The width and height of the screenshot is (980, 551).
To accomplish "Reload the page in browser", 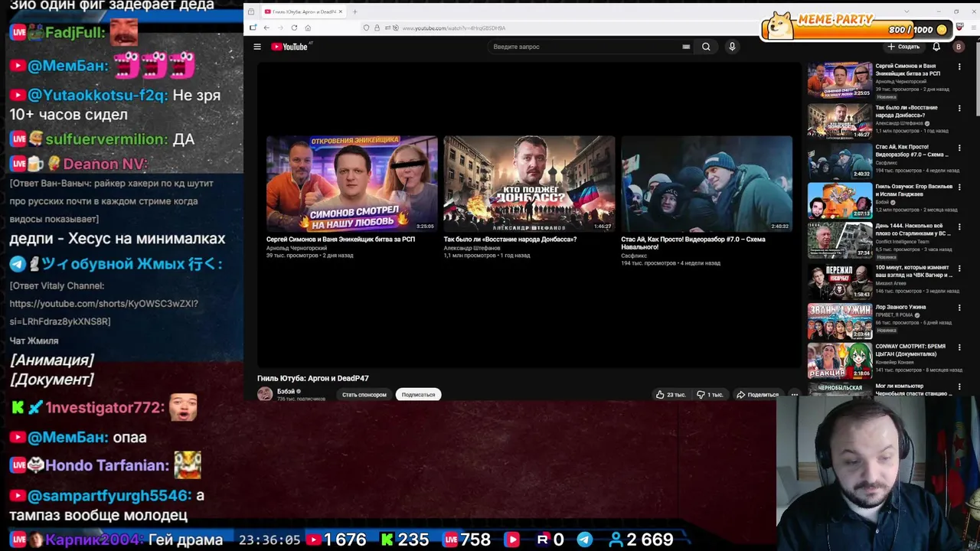I will [x=294, y=28].
